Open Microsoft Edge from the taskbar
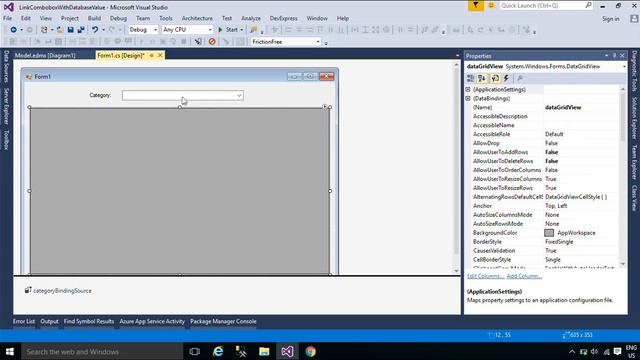This screenshot has height=360, width=640. pyautogui.click(x=218, y=351)
